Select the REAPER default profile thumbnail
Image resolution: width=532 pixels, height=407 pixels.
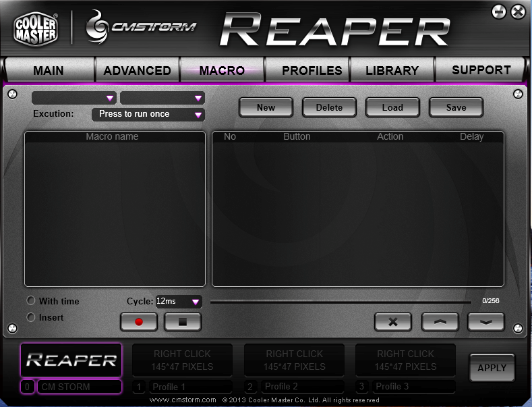coord(71,360)
